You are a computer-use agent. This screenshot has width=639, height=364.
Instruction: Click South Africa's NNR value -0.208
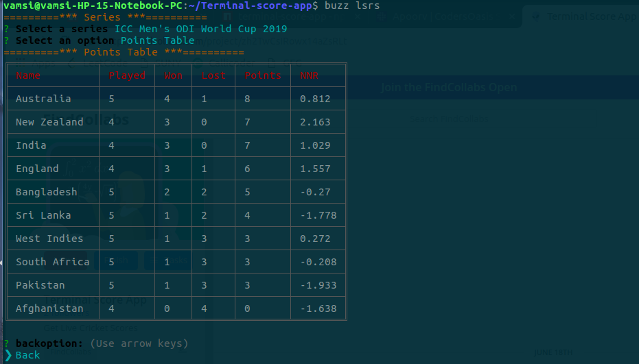pyautogui.click(x=318, y=262)
